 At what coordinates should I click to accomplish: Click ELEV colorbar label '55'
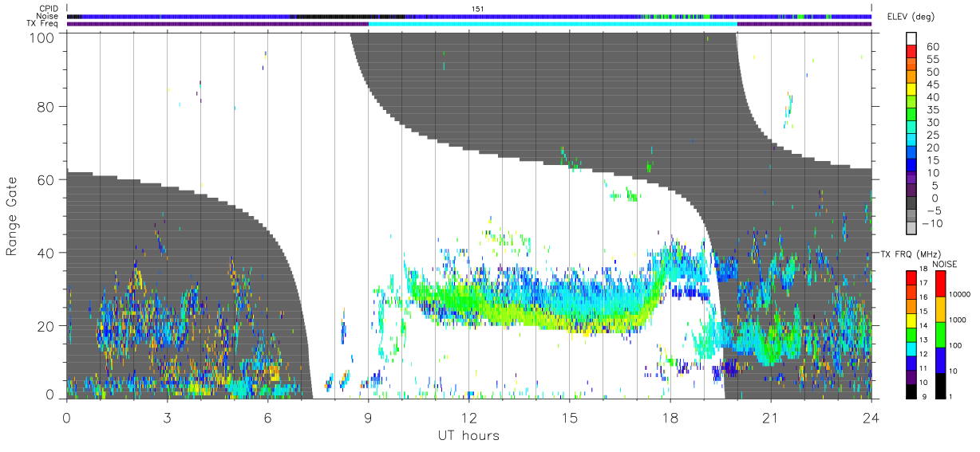coord(933,60)
